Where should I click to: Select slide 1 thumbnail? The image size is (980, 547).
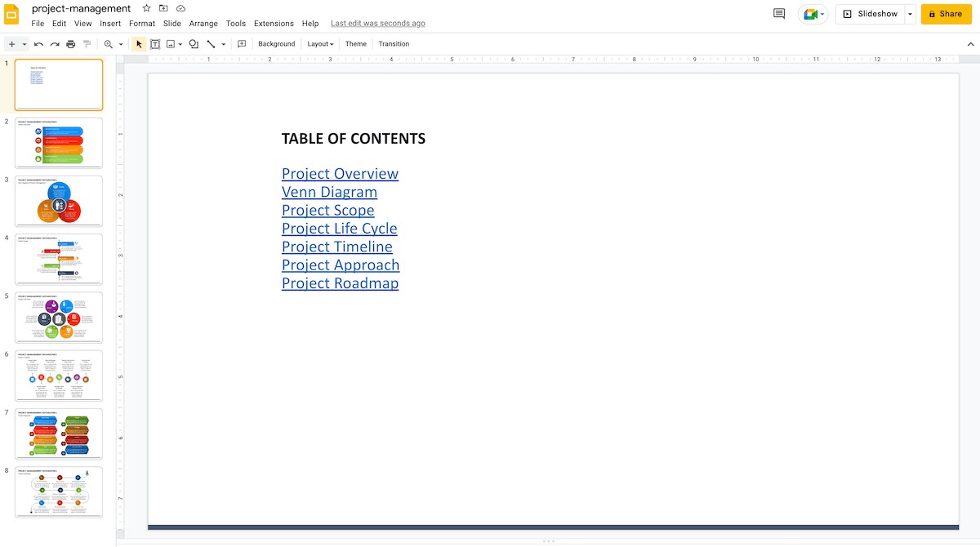59,85
